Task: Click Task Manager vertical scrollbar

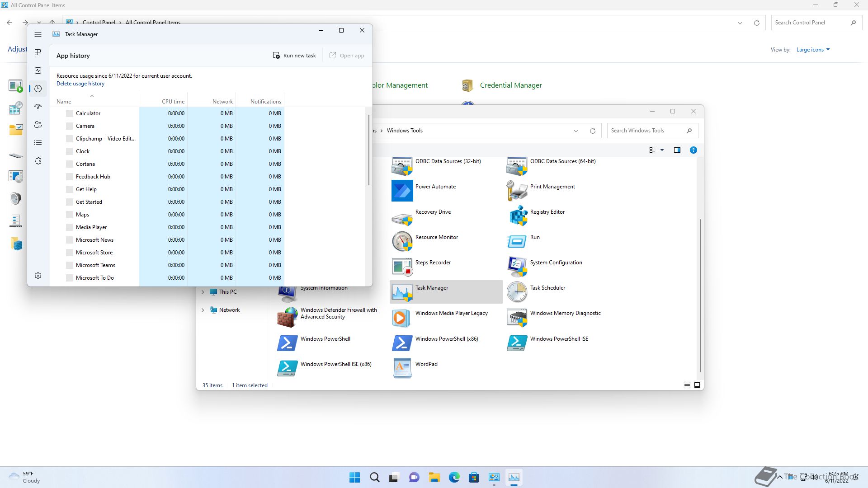Action: coord(369,150)
